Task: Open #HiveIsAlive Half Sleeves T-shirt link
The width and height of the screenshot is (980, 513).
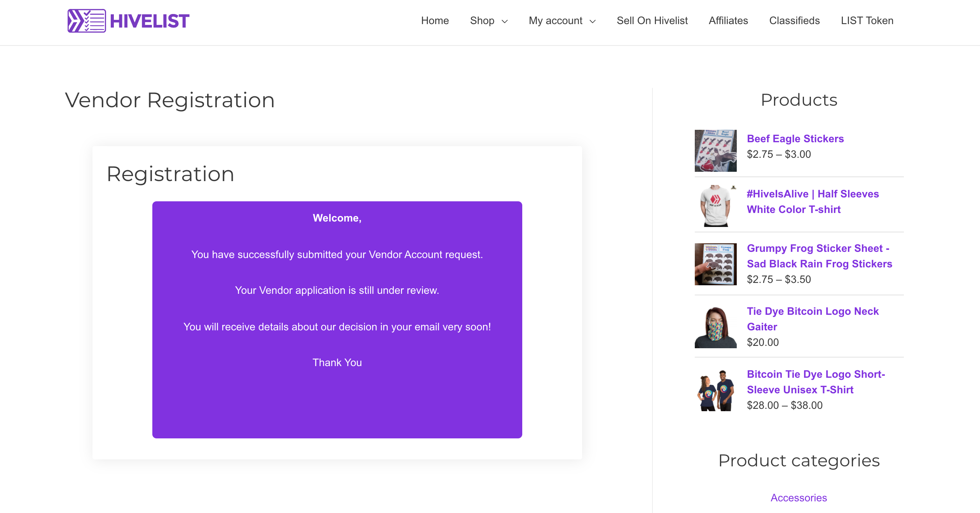Action: [x=813, y=202]
